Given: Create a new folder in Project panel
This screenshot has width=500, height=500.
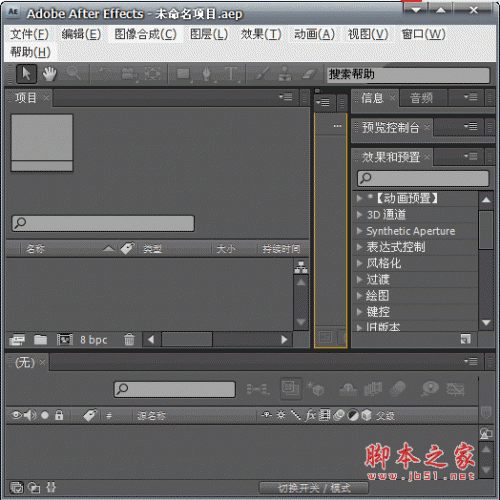Looking at the screenshot, I should coord(40,340).
